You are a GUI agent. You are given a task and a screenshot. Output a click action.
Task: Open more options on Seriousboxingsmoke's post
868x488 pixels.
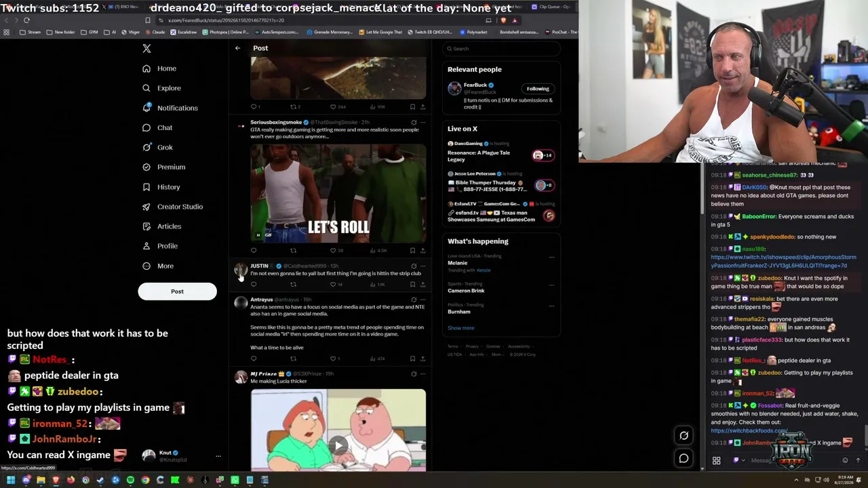422,123
